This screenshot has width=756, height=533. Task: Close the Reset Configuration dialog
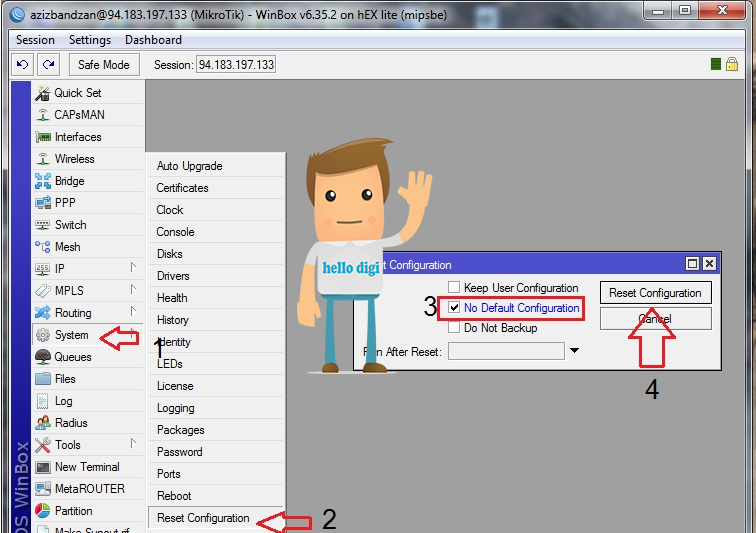[x=709, y=263]
